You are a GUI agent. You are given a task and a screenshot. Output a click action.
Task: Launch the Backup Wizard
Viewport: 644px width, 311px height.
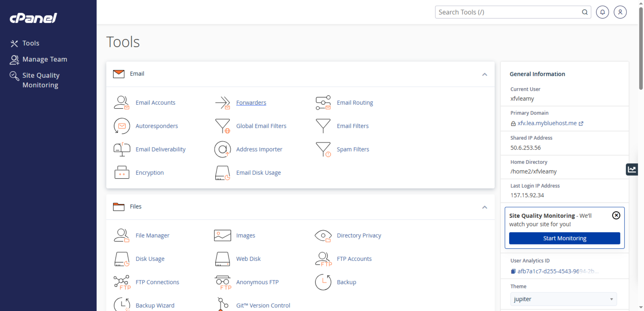click(x=155, y=305)
